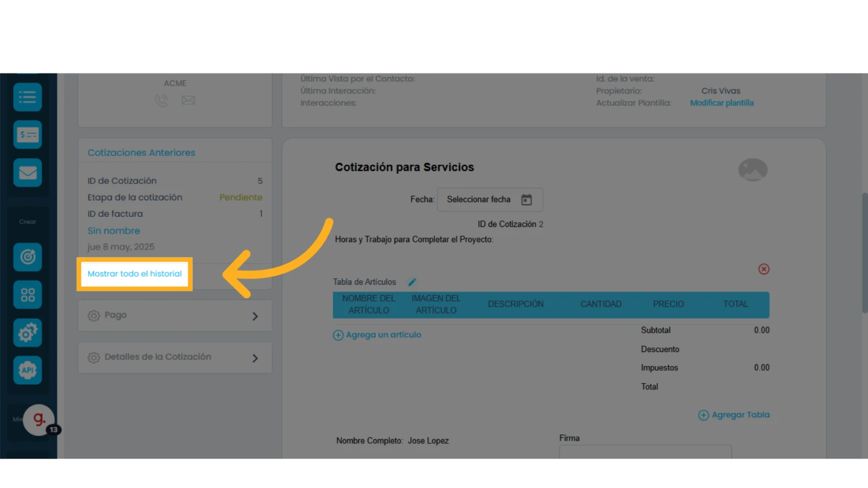Screen dimensions: 868x488
Task: Open the quotes dollar-sign sidebar icon
Action: point(28,134)
